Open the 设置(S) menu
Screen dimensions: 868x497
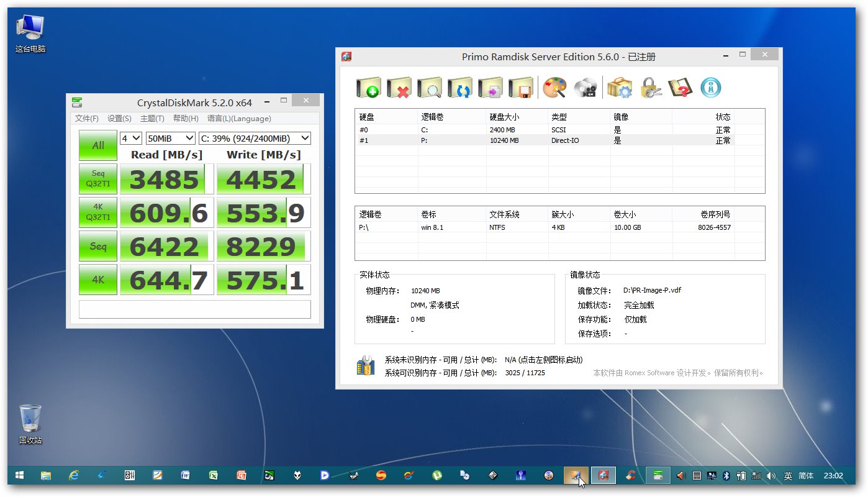[119, 119]
